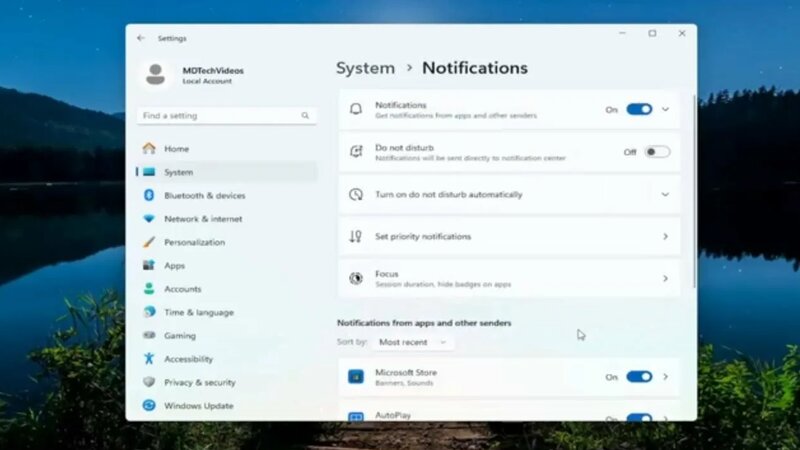Screen dimensions: 800x450
Task: Open Gaming settings page
Action: (227, 335)
